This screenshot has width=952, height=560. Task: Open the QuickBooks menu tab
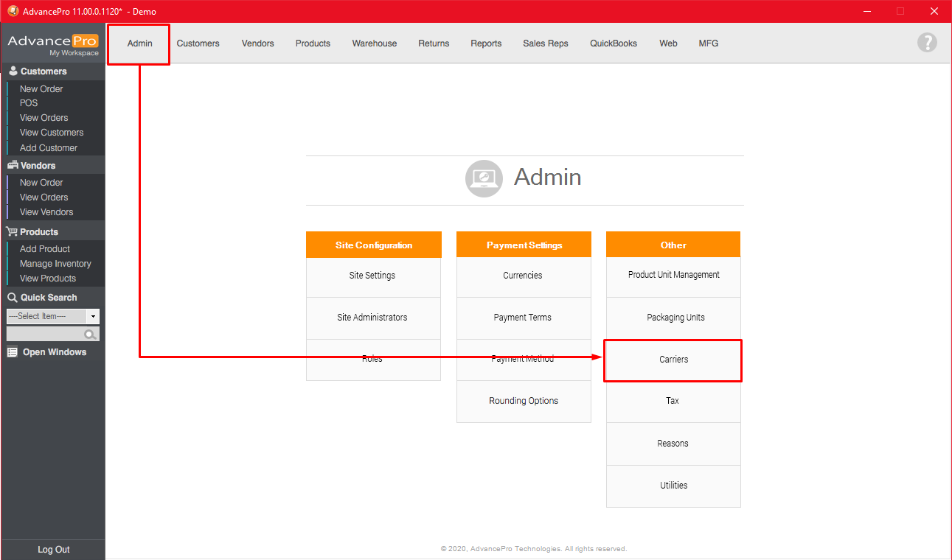613,43
